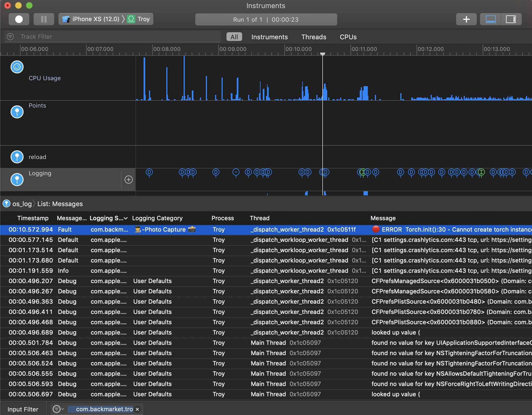Switch to the CPUs tab
Image resolution: width=532 pixels, height=415 pixels.
[x=348, y=37]
